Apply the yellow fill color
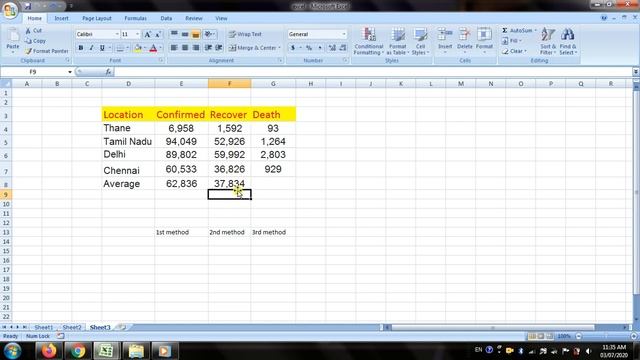Image resolution: width=640 pixels, height=360 pixels. 138,48
